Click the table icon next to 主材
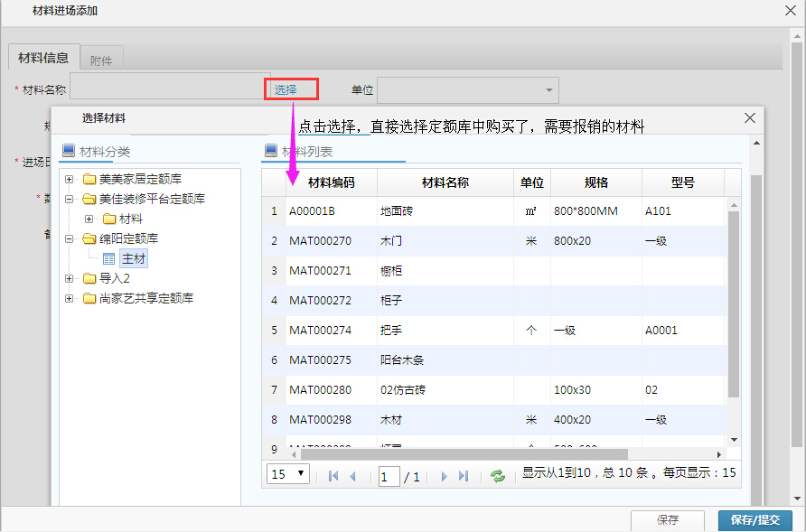Viewport: 806px width, 532px height. coord(109,258)
